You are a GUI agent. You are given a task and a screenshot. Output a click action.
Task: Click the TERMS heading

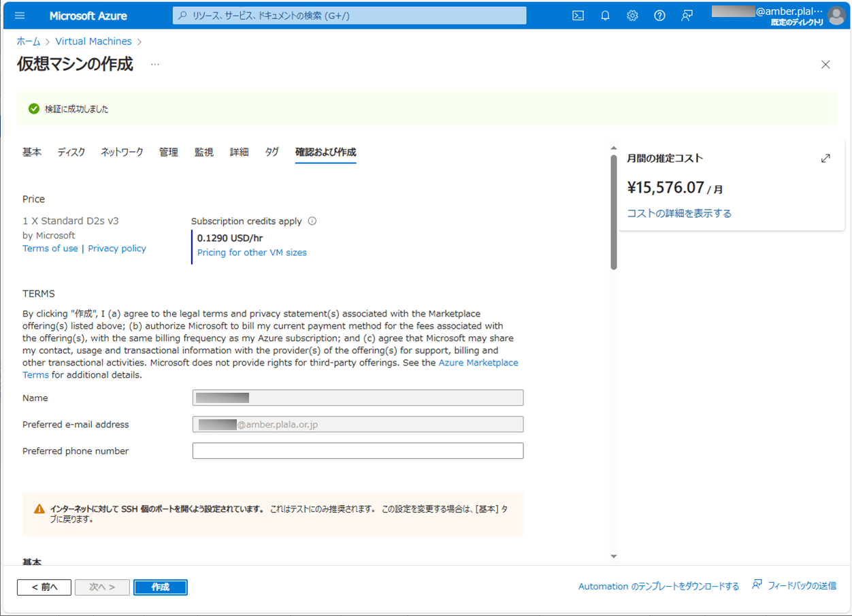point(39,294)
